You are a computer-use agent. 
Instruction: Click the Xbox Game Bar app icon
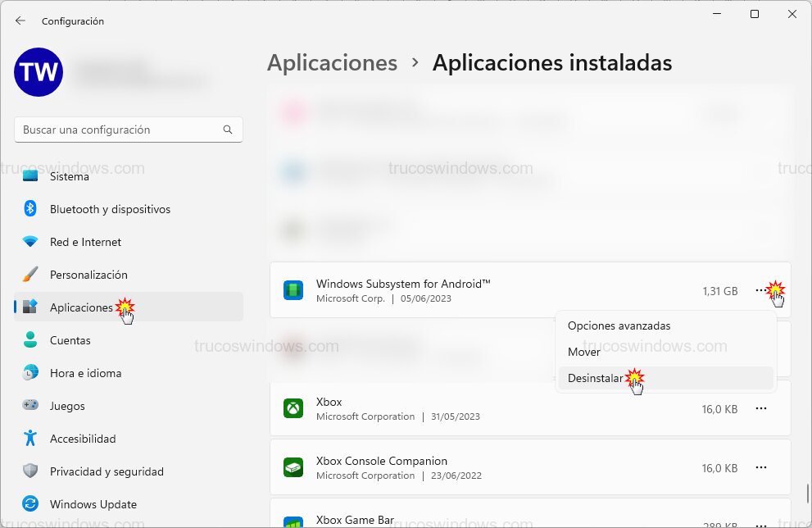[x=293, y=520]
